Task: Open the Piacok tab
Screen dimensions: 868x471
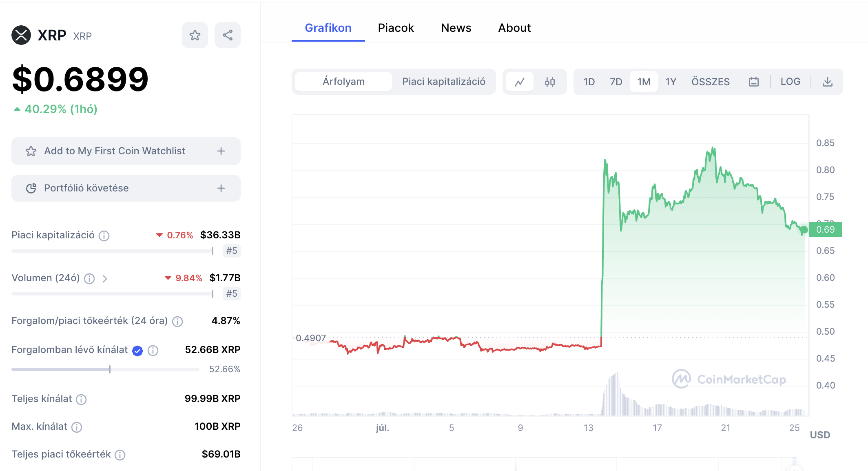Action: (x=396, y=28)
